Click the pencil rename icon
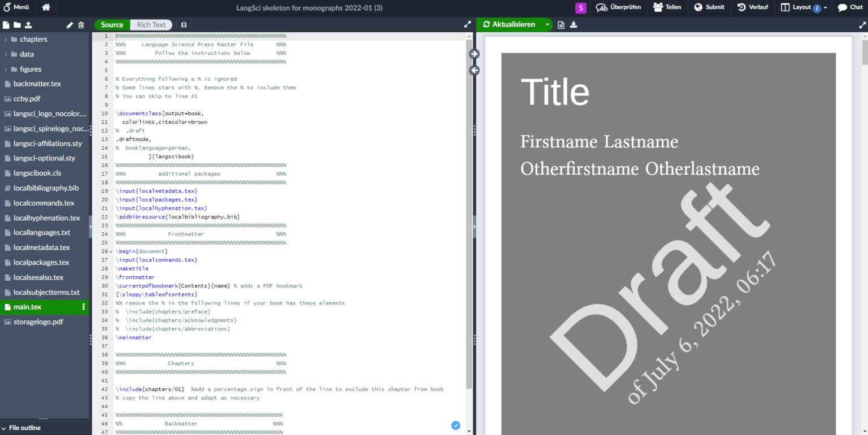This screenshot has width=868, height=435. coord(70,25)
